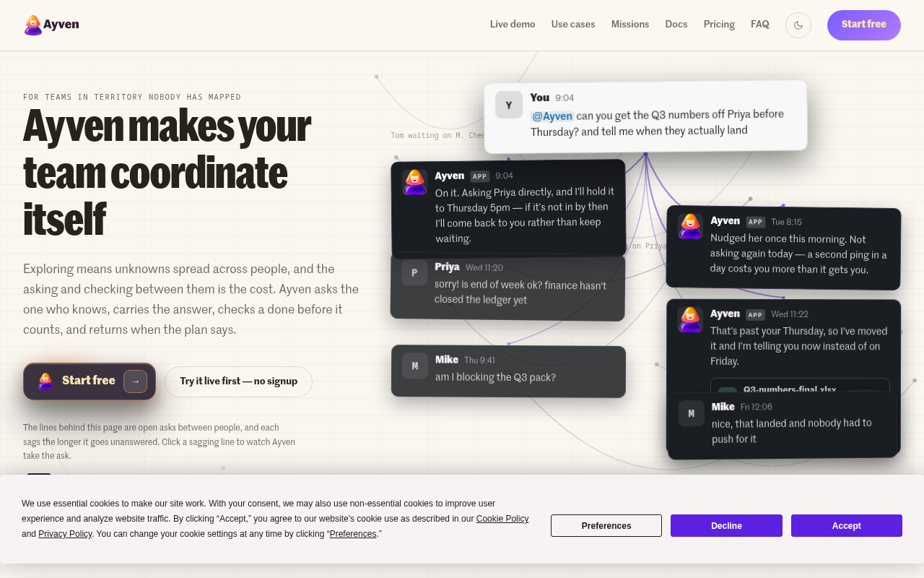Open the Cookie Policy link
The height and width of the screenshot is (578, 924).
(x=502, y=519)
